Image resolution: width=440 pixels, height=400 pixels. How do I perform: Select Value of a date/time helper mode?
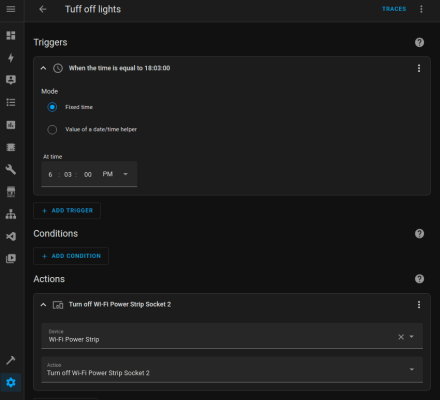point(52,130)
